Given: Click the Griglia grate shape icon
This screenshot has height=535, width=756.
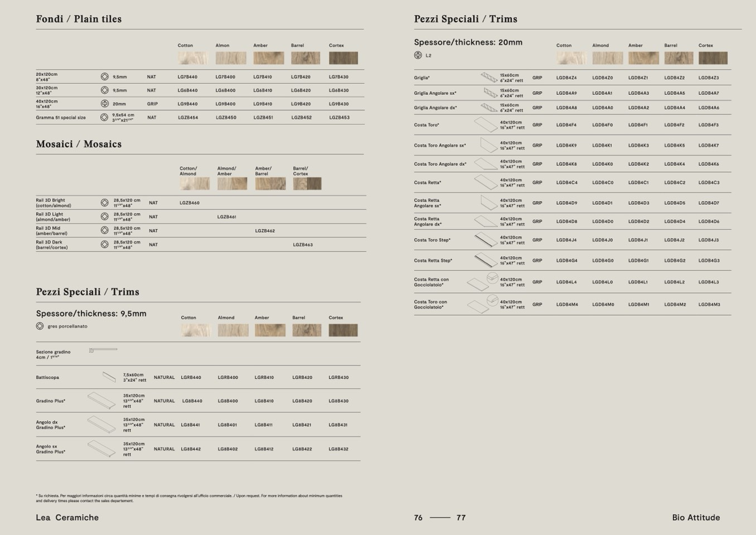Looking at the screenshot, I should pos(489,78).
